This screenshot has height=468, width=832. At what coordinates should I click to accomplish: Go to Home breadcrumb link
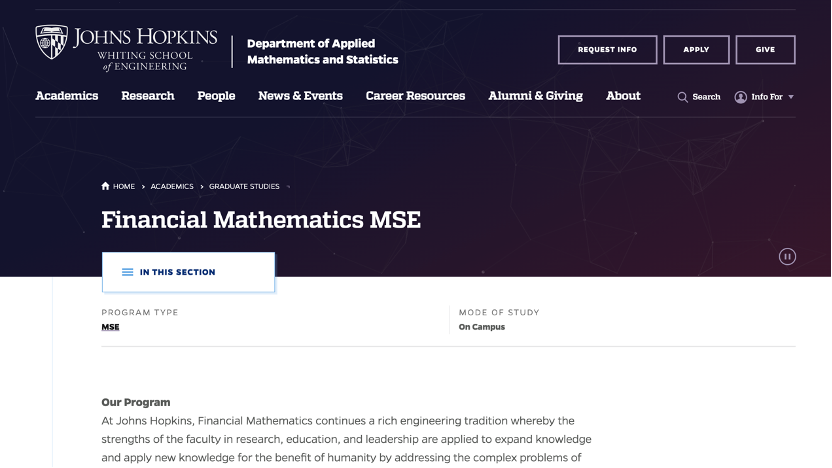124,186
